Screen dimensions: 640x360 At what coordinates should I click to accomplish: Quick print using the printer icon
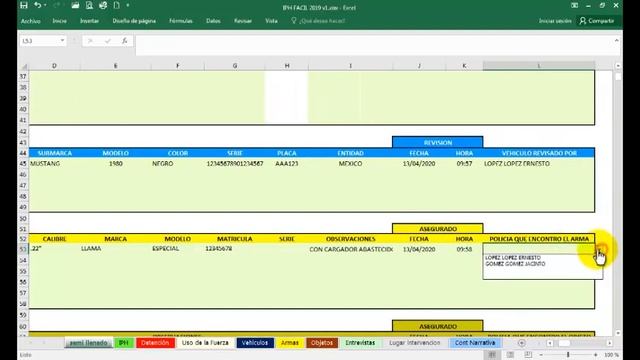(103, 5)
